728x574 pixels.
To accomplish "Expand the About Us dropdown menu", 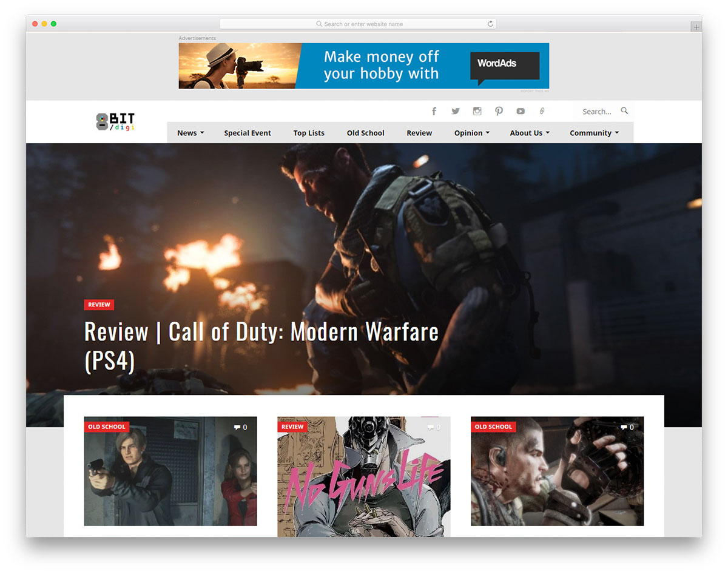I will point(530,133).
